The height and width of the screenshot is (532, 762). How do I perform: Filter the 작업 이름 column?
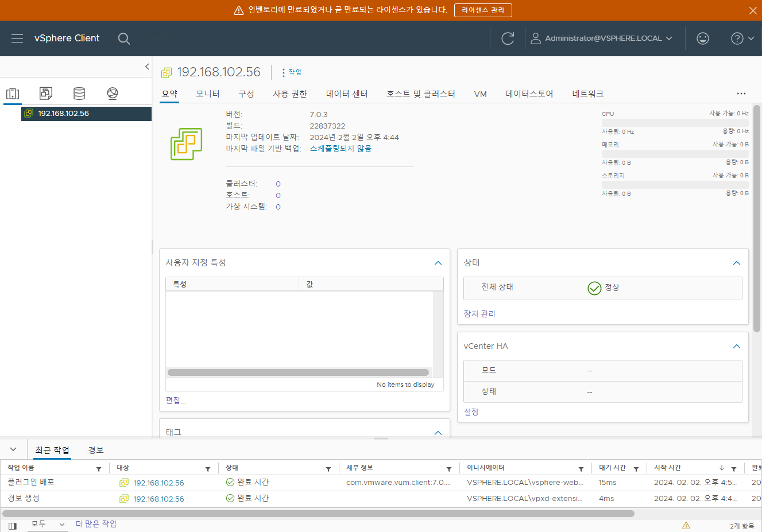point(99,469)
